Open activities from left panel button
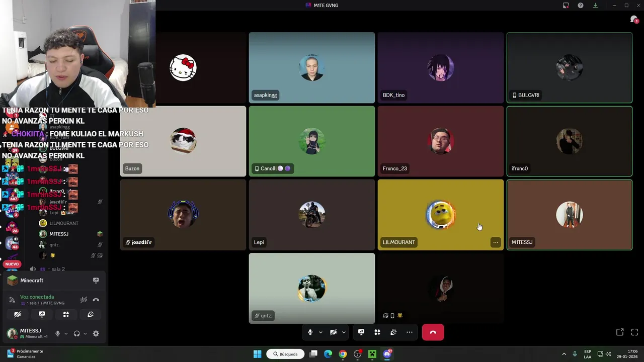 [x=66, y=314]
